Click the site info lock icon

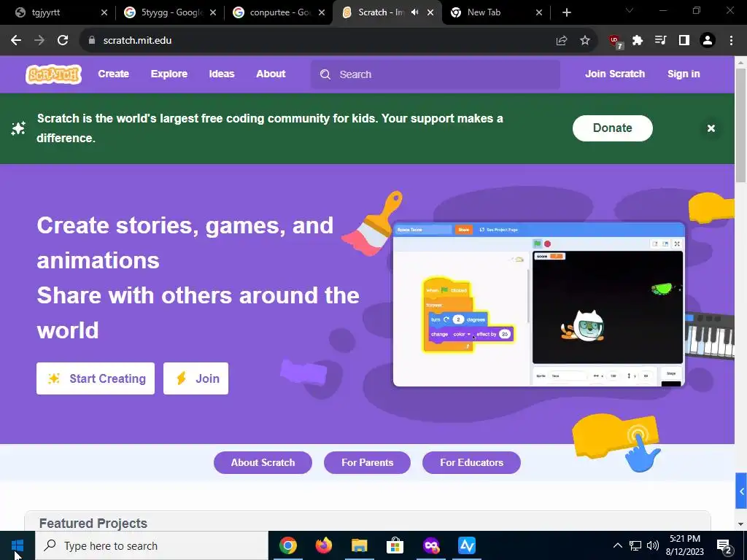[92, 41]
